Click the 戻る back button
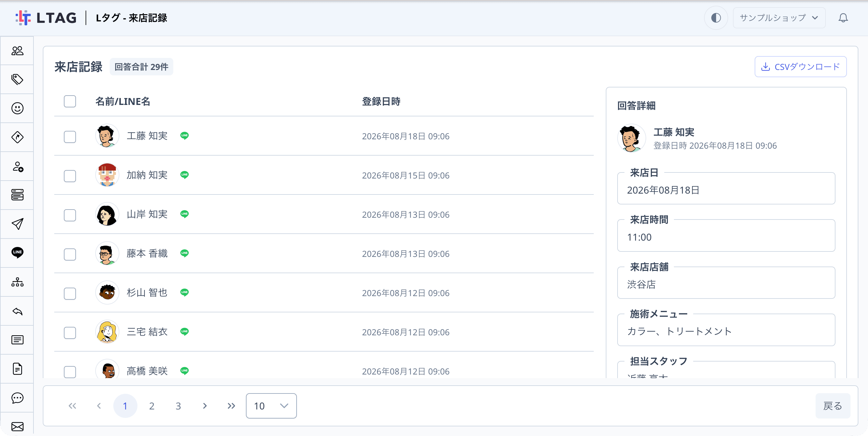This screenshot has height=436, width=868. click(x=833, y=406)
